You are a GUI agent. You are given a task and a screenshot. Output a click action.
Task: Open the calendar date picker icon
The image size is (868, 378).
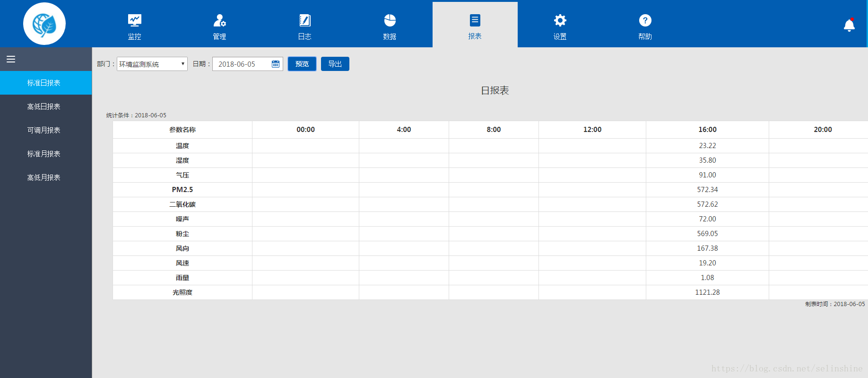[276, 64]
